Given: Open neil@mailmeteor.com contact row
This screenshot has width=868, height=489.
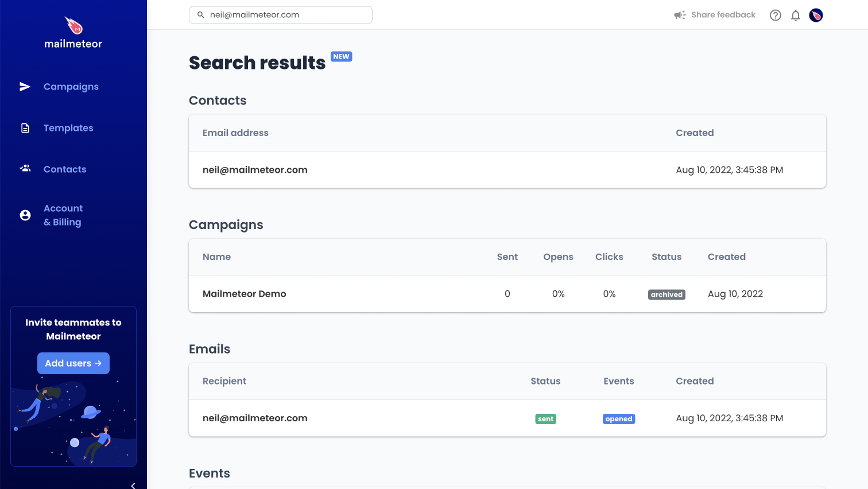Looking at the screenshot, I should 507,170.
